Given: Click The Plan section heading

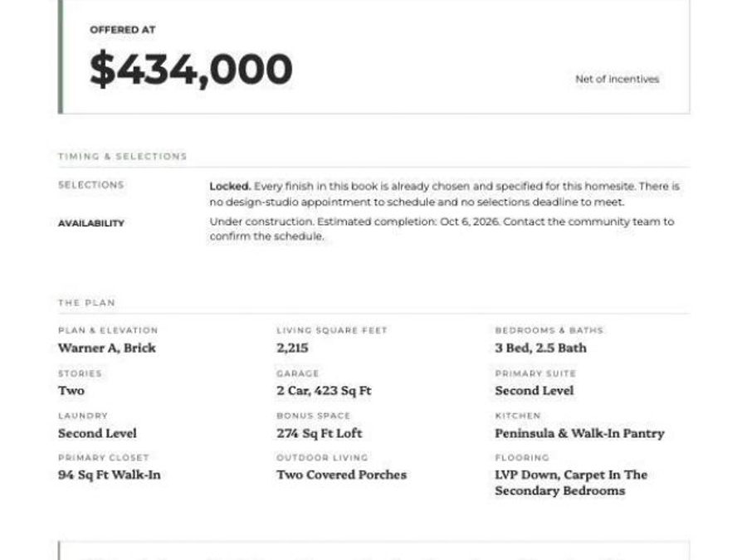Looking at the screenshot, I should (86, 303).
